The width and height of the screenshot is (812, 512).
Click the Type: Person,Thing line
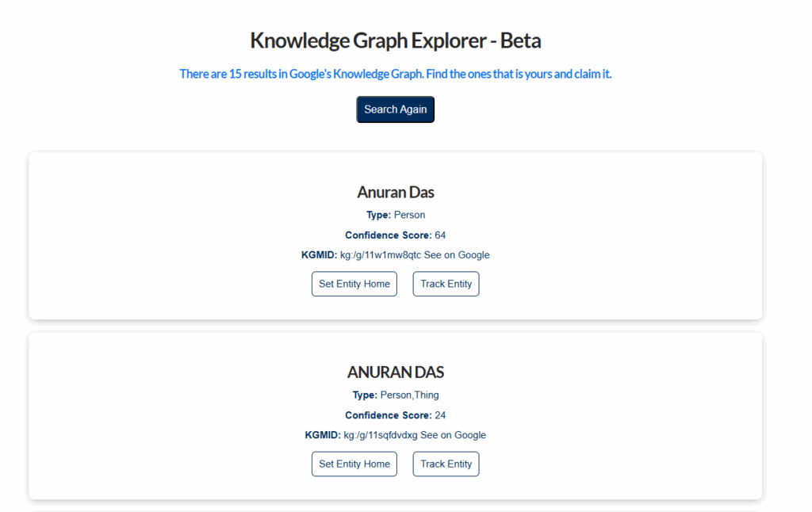[x=395, y=395]
